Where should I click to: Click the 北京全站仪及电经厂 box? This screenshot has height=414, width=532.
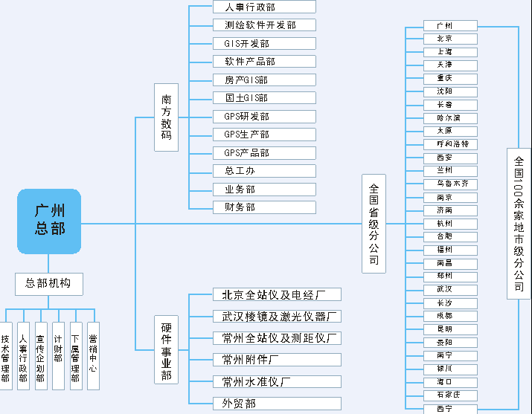[x=276, y=294]
